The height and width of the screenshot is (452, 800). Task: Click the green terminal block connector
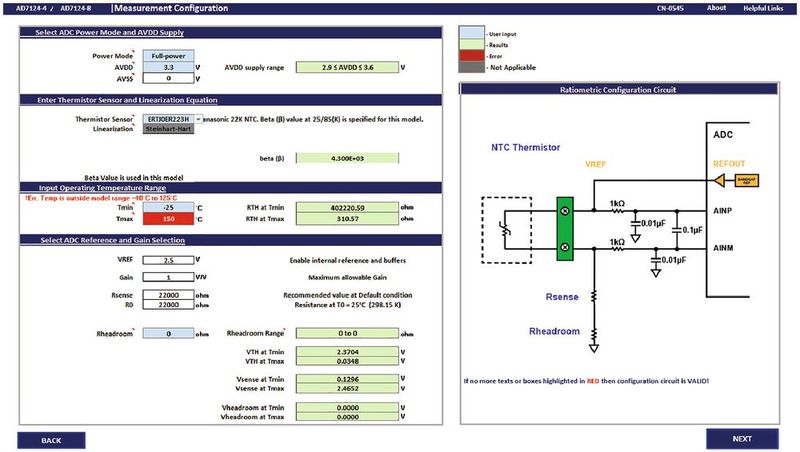coord(565,229)
